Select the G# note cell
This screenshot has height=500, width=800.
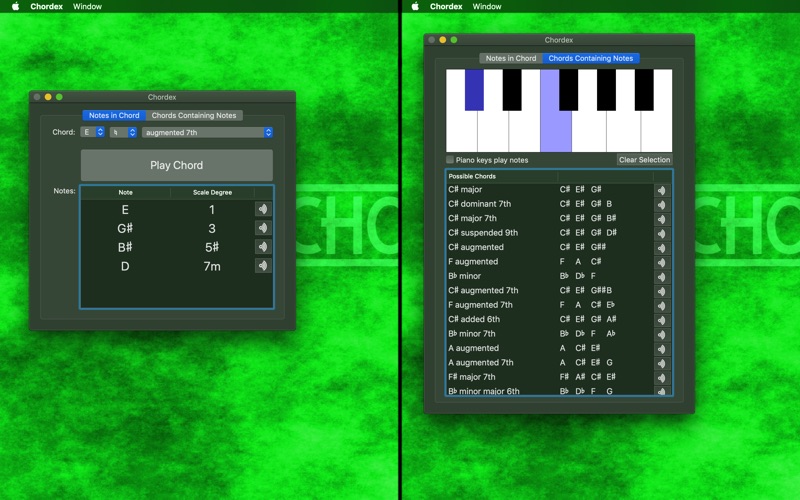(125, 228)
